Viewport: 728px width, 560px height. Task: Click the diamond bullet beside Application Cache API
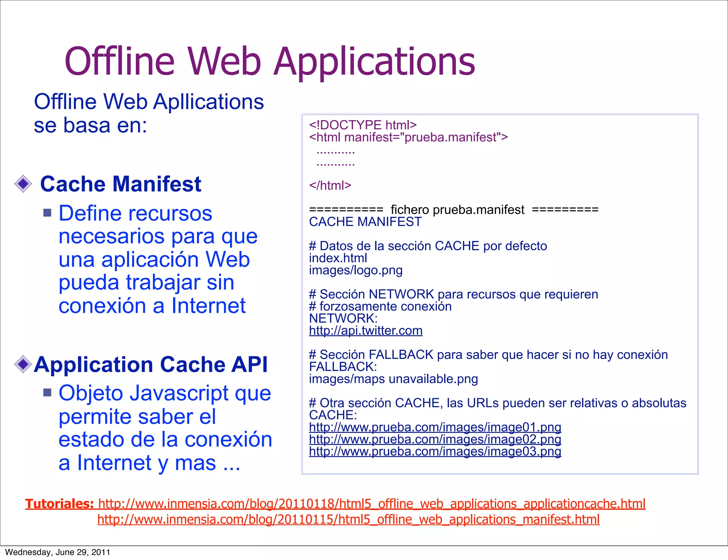point(23,364)
